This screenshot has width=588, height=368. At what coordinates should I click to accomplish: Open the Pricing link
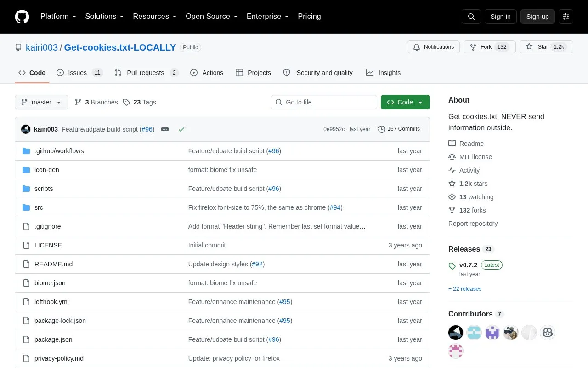pyautogui.click(x=309, y=17)
